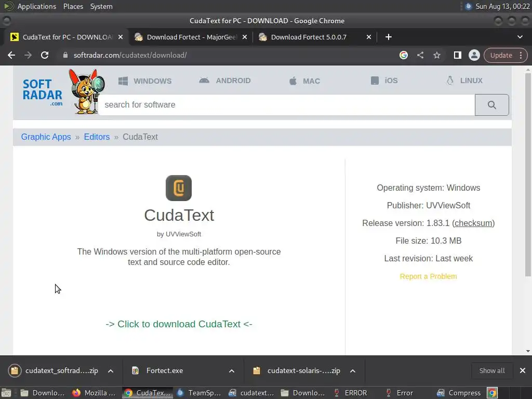Click the Google icon in address bar
532x399 pixels.
pos(403,55)
